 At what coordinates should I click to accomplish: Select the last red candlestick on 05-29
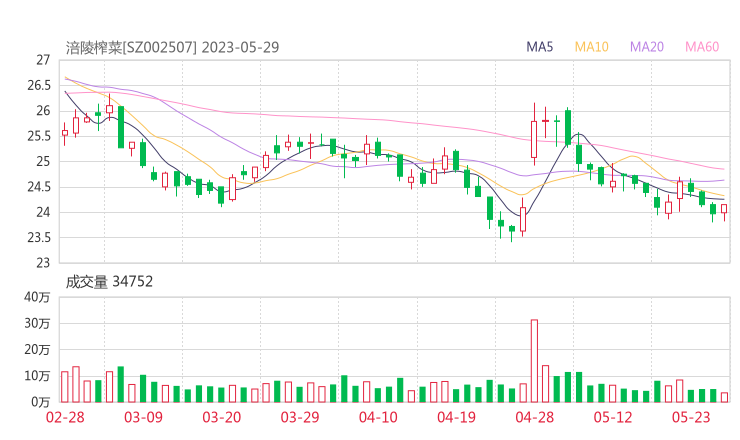[x=724, y=211]
